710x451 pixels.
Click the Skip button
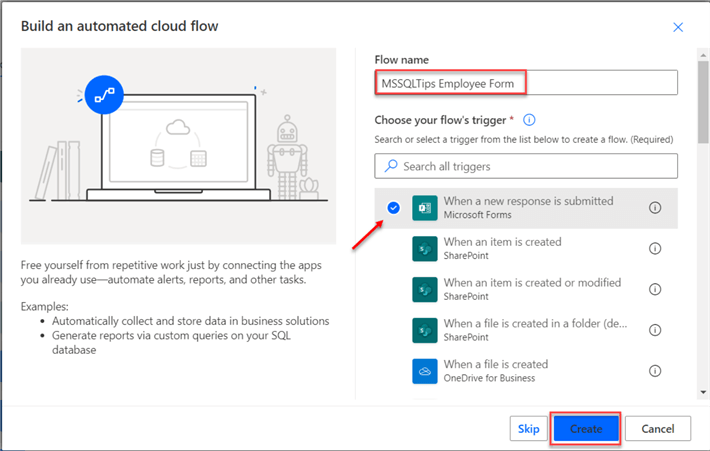pyautogui.click(x=528, y=428)
